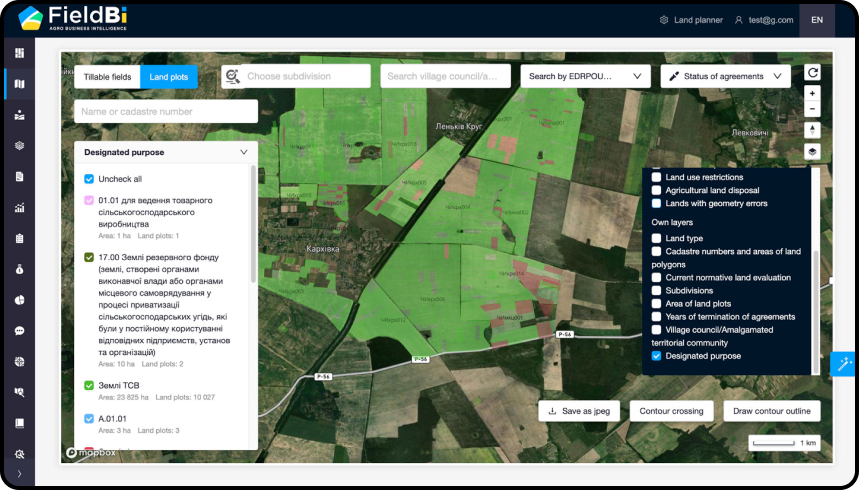Open the book icon in sidebar
This screenshot has width=859, height=490.
(20, 423)
